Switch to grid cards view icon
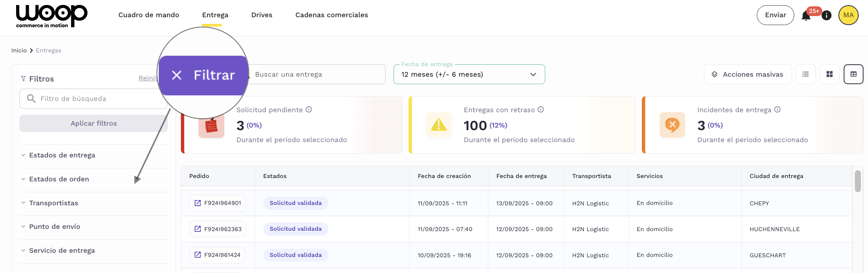868x273 pixels. pos(829,74)
